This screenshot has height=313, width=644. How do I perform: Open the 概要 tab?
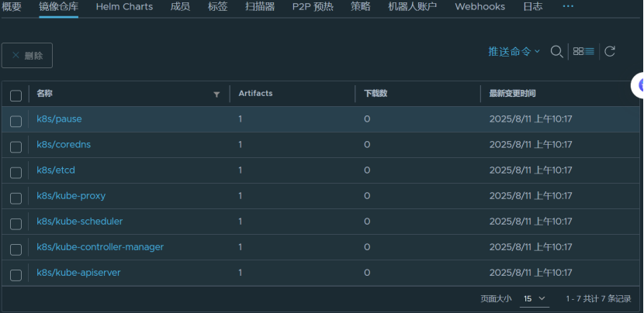12,6
